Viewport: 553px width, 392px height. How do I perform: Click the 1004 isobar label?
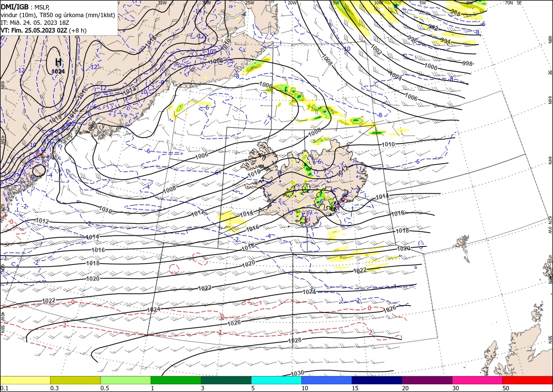(x=395, y=76)
